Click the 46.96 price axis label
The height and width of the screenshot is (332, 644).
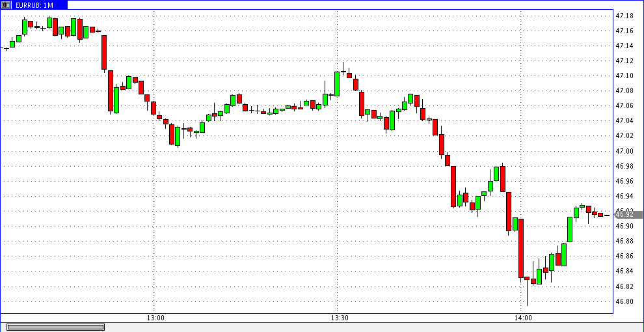(624, 181)
